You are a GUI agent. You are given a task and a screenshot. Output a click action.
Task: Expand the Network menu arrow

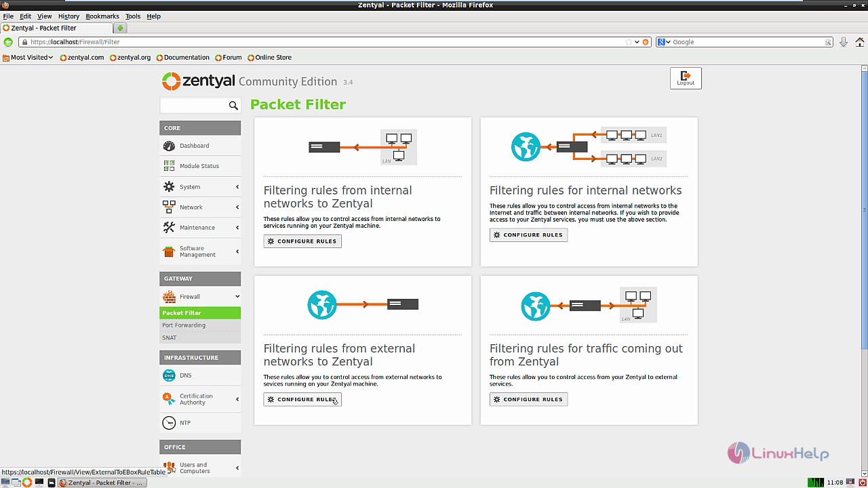[237, 207]
